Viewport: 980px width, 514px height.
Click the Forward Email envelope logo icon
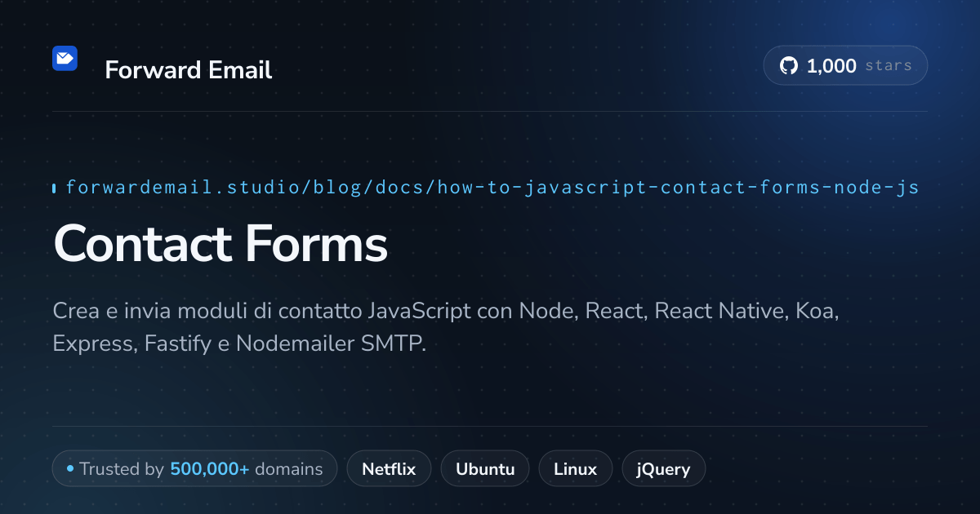(65, 58)
